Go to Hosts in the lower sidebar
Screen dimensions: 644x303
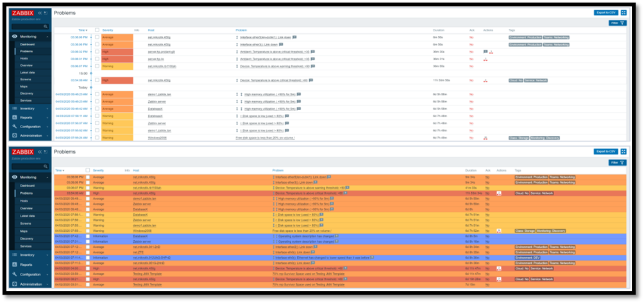point(23,202)
